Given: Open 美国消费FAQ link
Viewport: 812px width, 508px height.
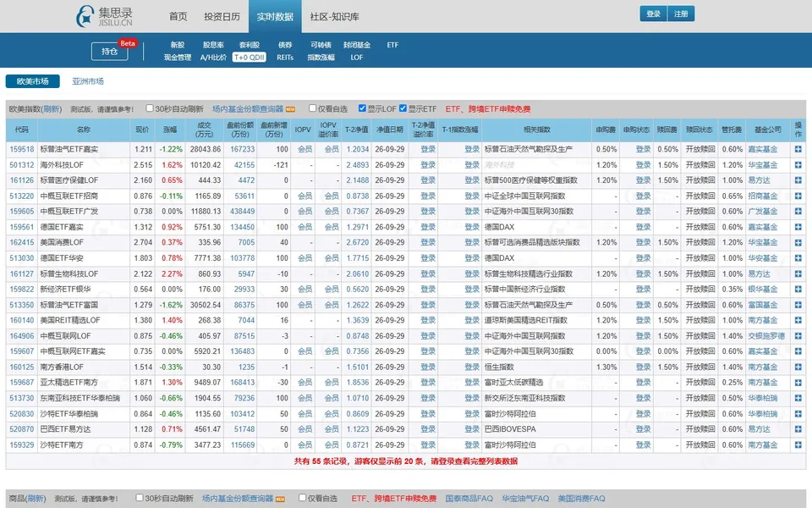Looking at the screenshot, I should coord(581,498).
